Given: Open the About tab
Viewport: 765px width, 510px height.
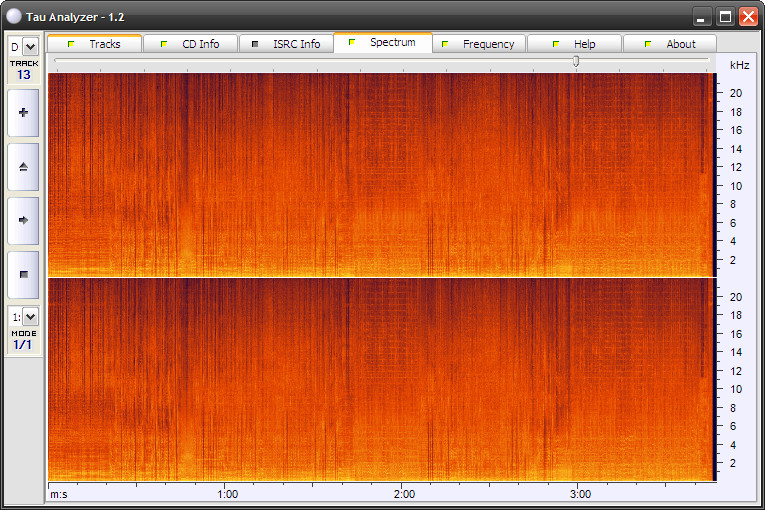Looking at the screenshot, I should (670, 44).
